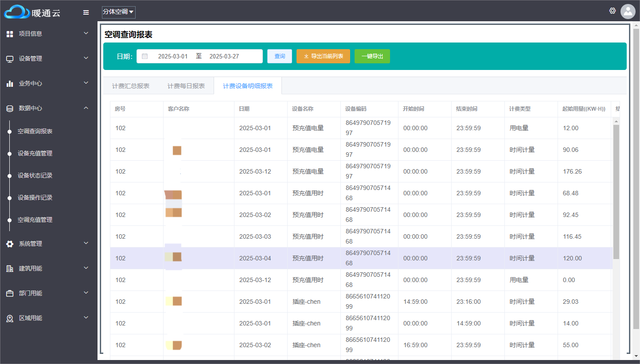Expand the 业务中心 menu chevron

(x=86, y=82)
